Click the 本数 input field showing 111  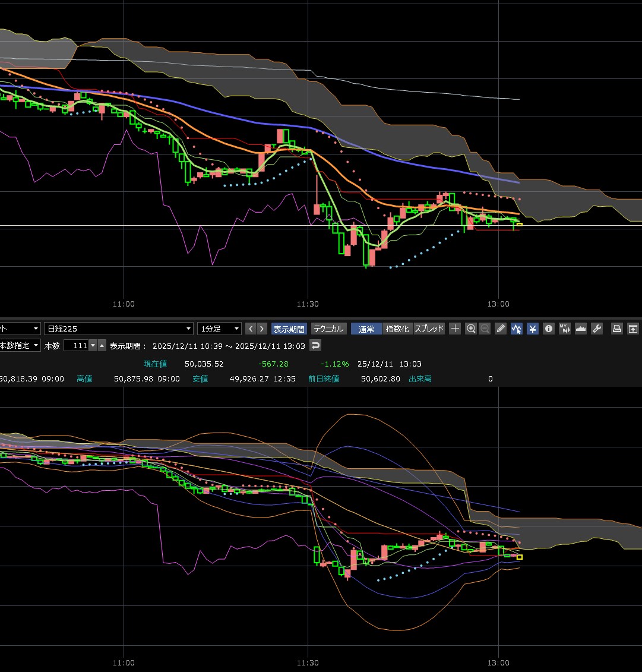point(75,345)
